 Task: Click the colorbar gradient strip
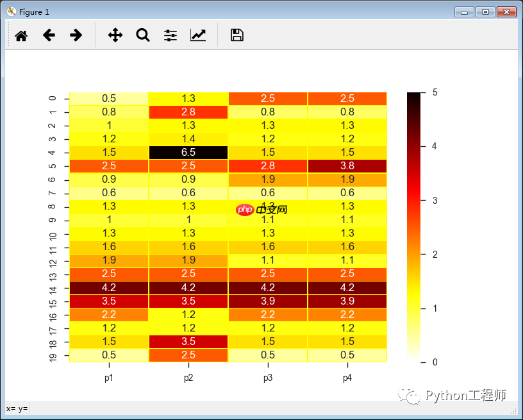412,224
